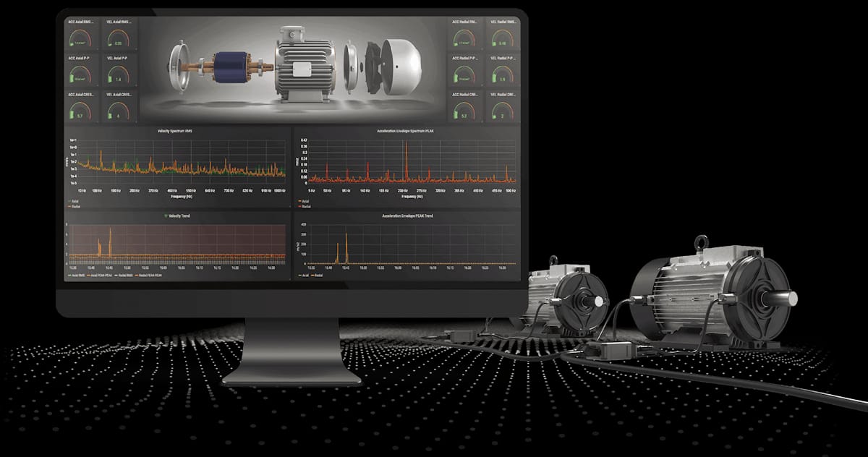Select the VEL Axial P-P gauge
Viewport: 868px width, 457px height.
pyautogui.click(x=119, y=72)
